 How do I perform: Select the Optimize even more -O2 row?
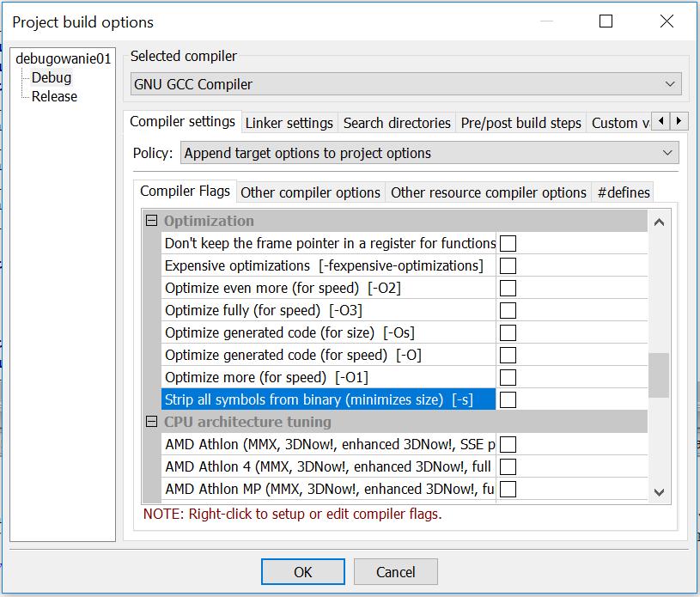[x=329, y=288]
